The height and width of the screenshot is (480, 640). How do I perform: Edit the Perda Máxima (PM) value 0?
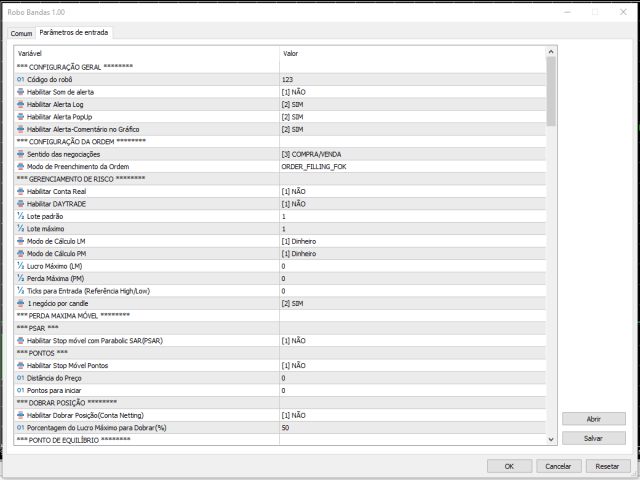(x=413, y=278)
